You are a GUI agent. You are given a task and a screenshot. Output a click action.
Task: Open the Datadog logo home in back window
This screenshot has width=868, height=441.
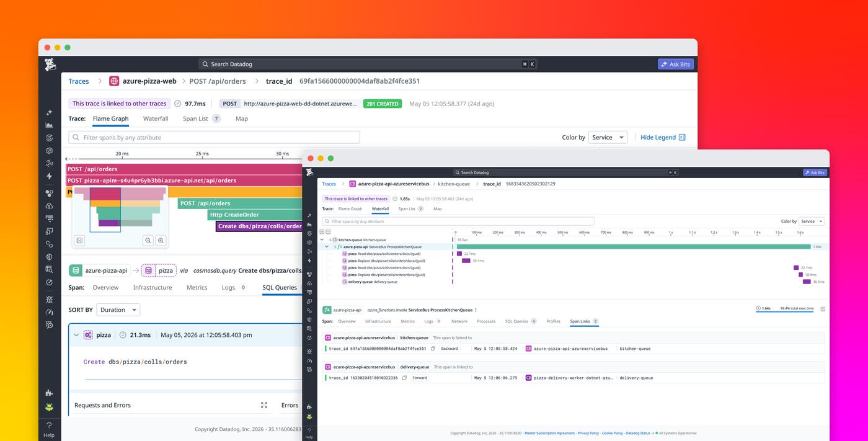point(50,64)
